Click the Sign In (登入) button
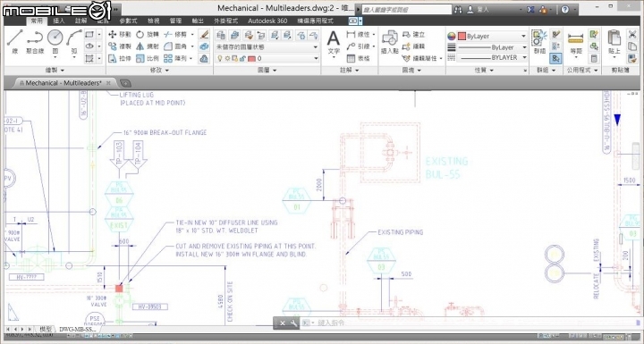 478,10
